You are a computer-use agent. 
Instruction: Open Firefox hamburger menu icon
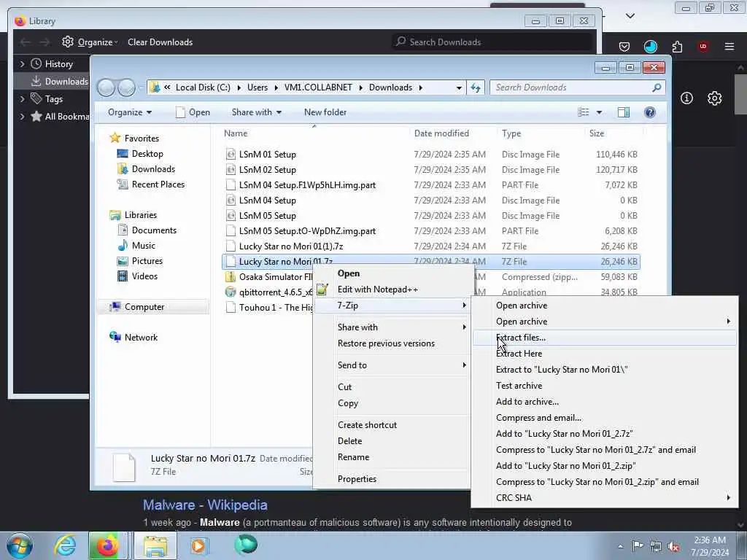tap(729, 46)
